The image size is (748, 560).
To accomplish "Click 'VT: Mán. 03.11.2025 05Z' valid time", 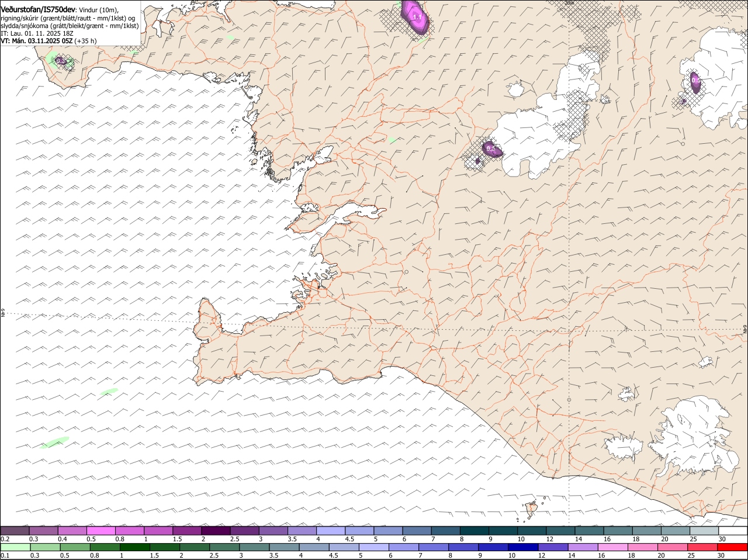I will pos(37,41).
